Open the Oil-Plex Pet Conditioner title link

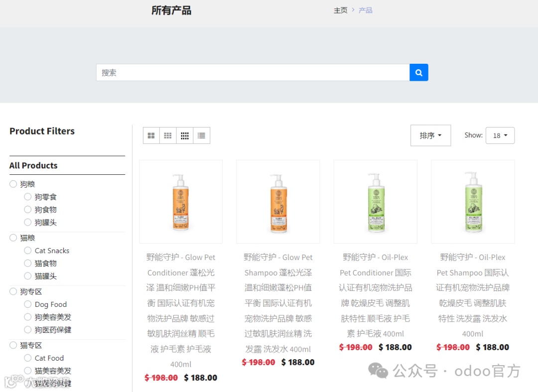click(x=376, y=295)
